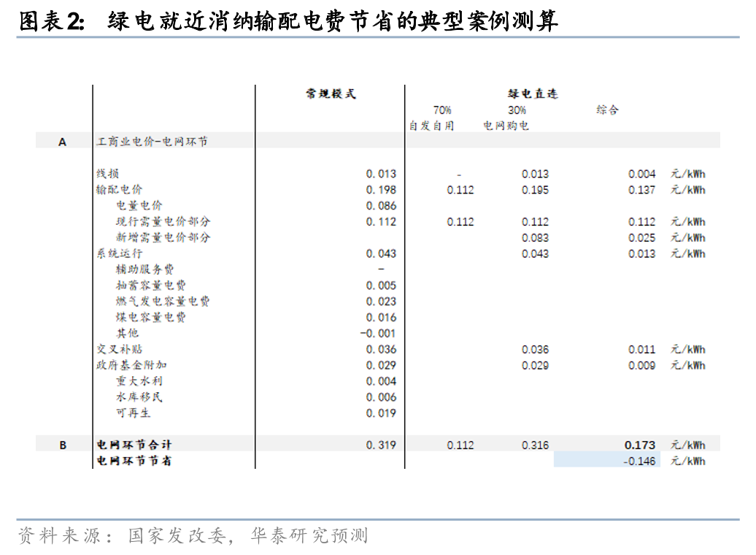756x555 pixels.
Task: Click the -0.001 value in 其他 row
Action: tap(378, 333)
